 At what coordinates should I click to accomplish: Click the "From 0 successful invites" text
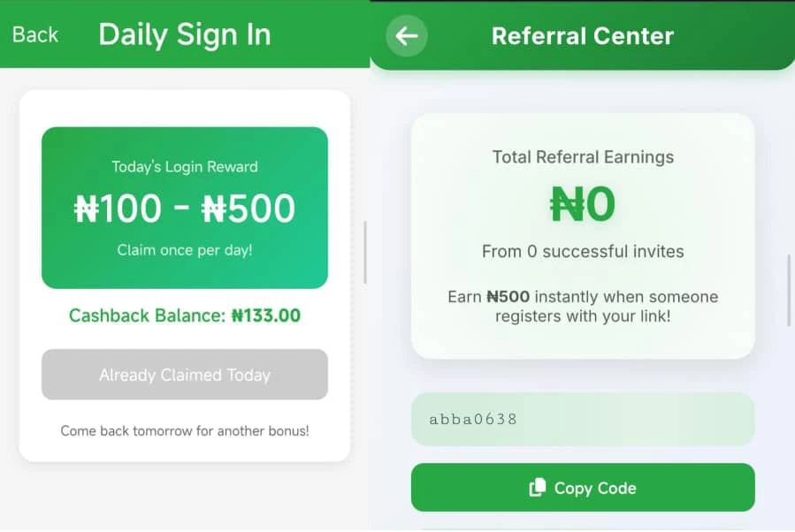tap(582, 251)
